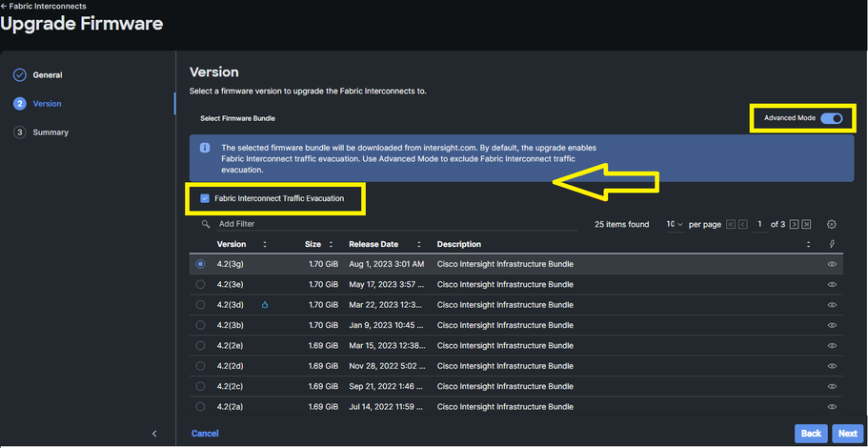The height and width of the screenshot is (448, 868).
Task: Click the May 17, 2023 release date
Action: pos(387,285)
